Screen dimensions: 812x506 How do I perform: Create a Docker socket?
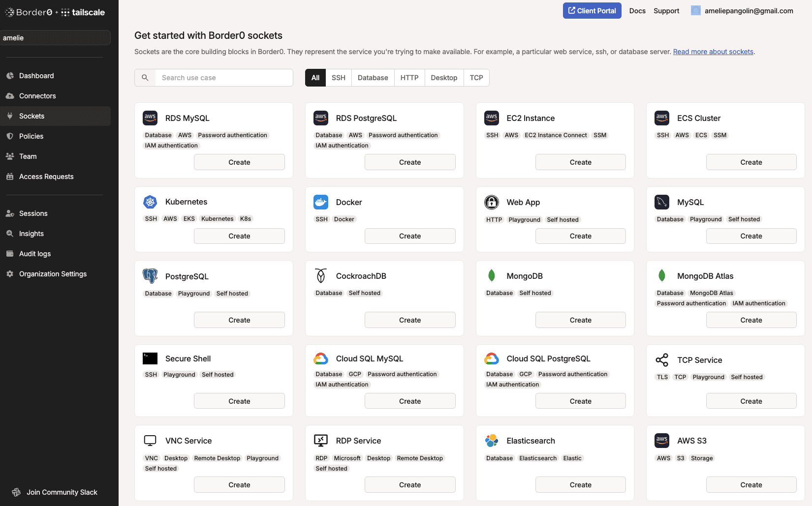coord(410,236)
